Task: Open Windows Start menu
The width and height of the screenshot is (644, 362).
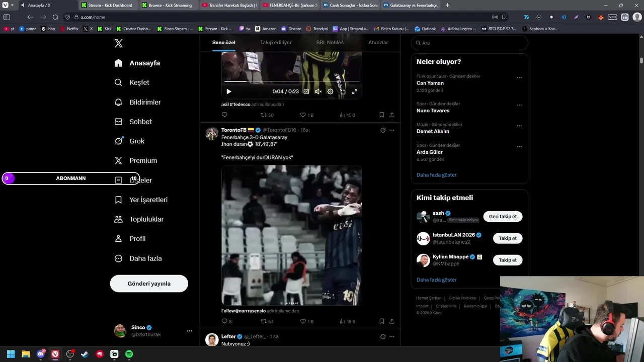Action: (11, 354)
